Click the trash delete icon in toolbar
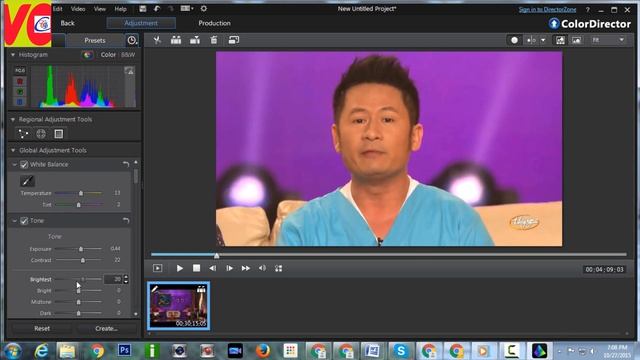Viewport: 640px width, 360px height. tap(214, 40)
